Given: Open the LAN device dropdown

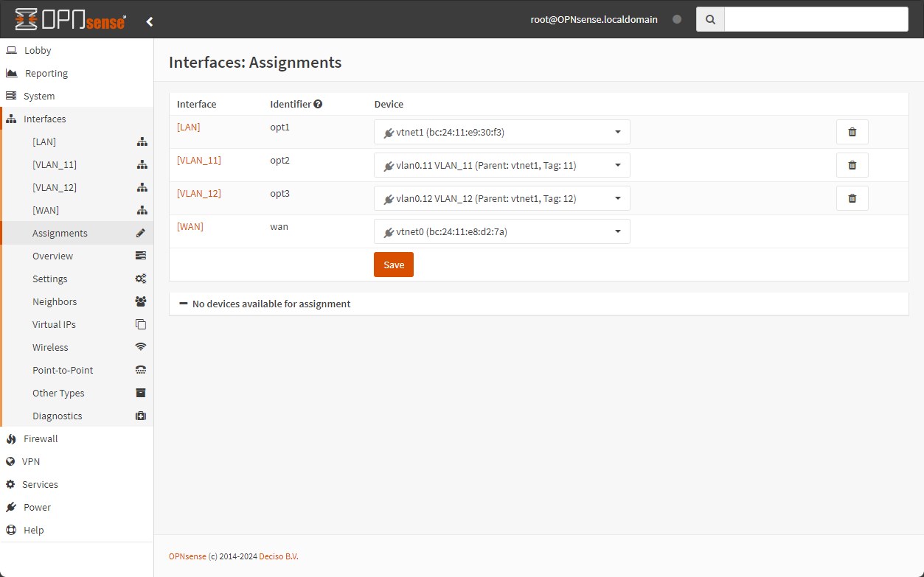Looking at the screenshot, I should click(501, 132).
